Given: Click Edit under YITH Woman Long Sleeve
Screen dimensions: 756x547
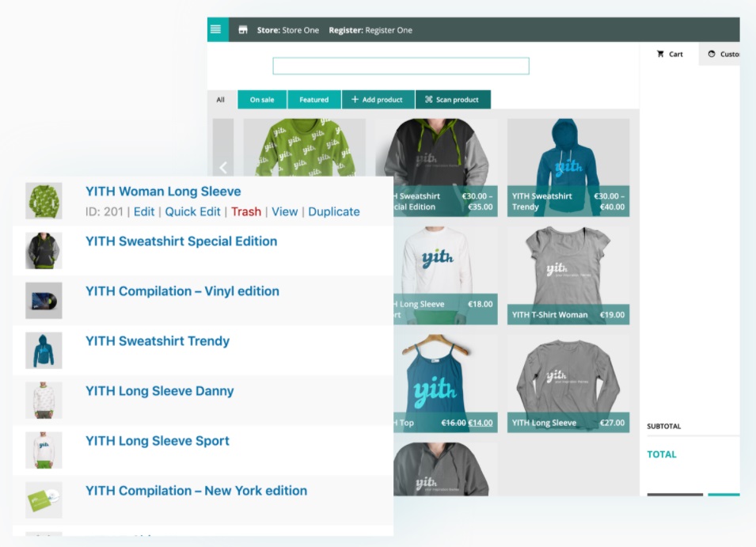Looking at the screenshot, I should tap(143, 211).
